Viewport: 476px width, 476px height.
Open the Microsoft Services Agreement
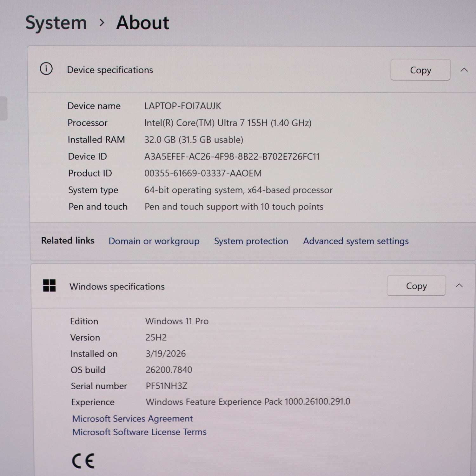tap(132, 419)
